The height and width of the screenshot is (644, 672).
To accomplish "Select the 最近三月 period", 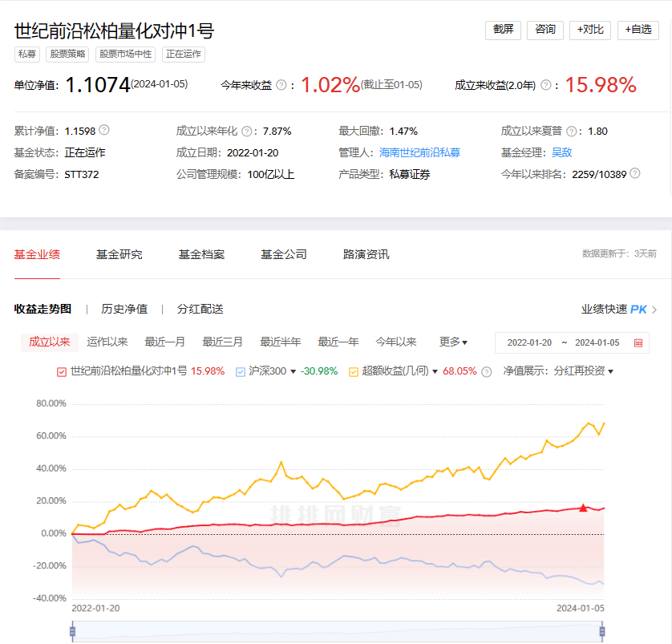I will point(223,342).
